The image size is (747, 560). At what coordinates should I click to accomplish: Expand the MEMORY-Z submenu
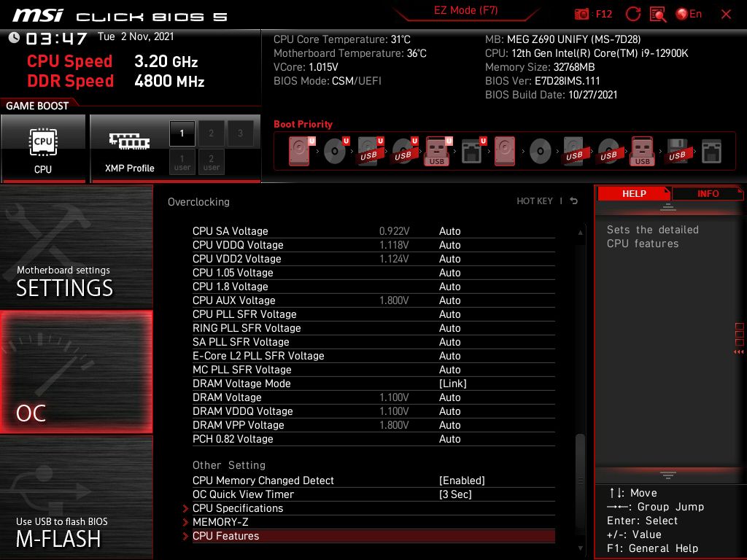(x=373, y=522)
